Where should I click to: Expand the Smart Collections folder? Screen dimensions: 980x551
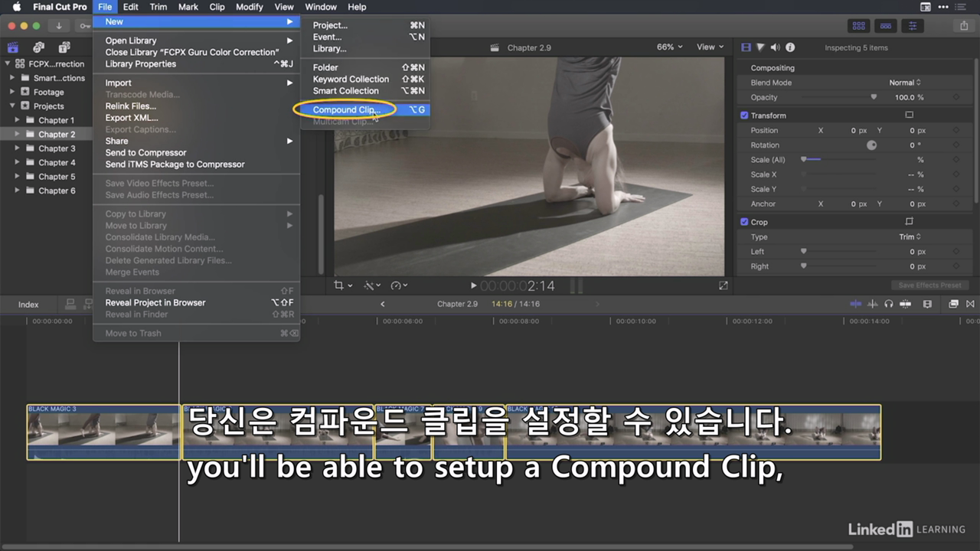tap(13, 78)
